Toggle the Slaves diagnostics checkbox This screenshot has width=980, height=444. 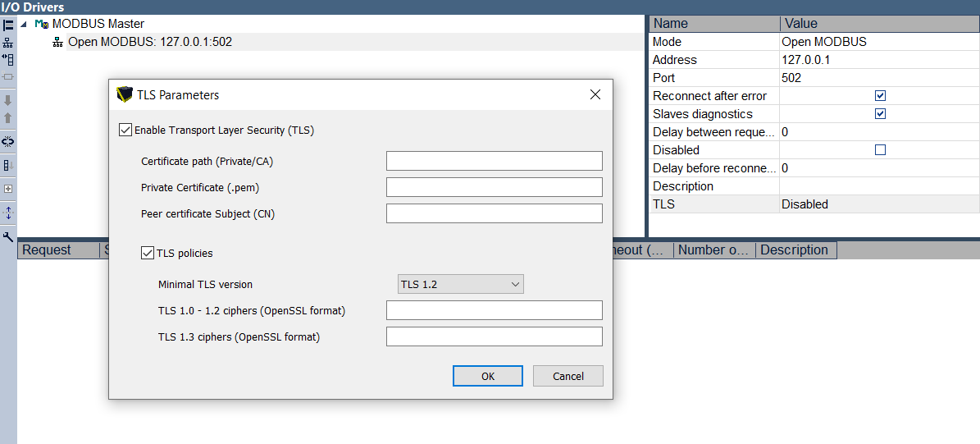880,114
